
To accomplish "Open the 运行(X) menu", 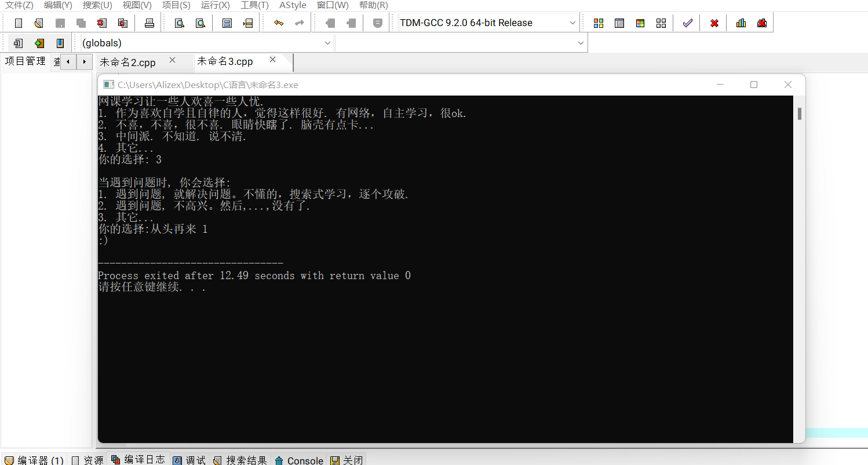I will tap(216, 5).
